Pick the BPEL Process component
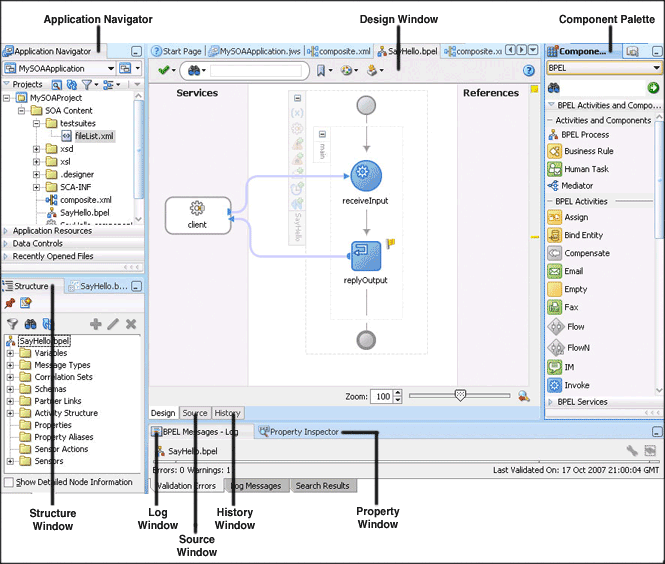This screenshot has height=564, width=665. tap(579, 135)
